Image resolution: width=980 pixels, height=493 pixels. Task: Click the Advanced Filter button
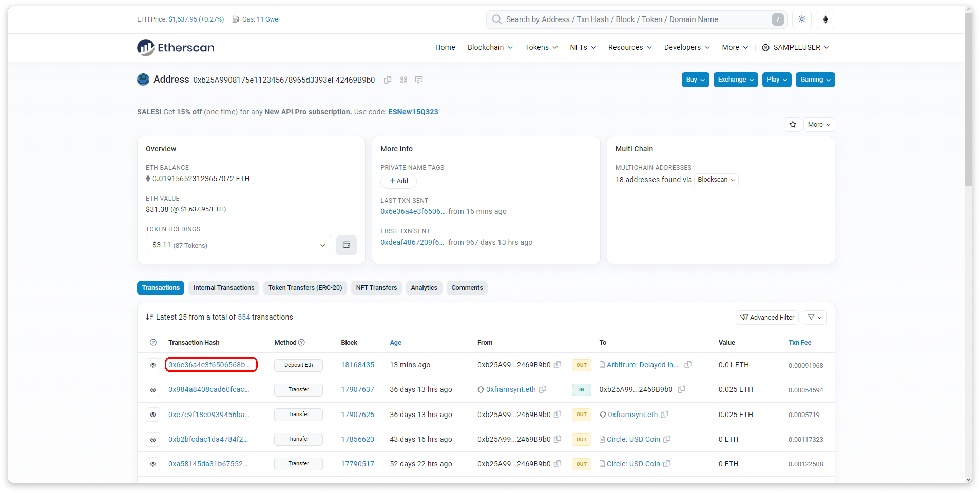(767, 317)
